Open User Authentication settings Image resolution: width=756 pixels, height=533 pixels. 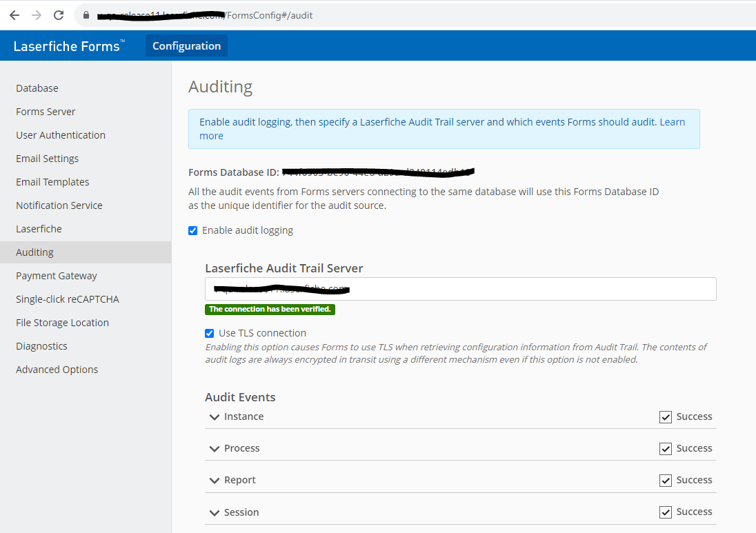coord(61,135)
